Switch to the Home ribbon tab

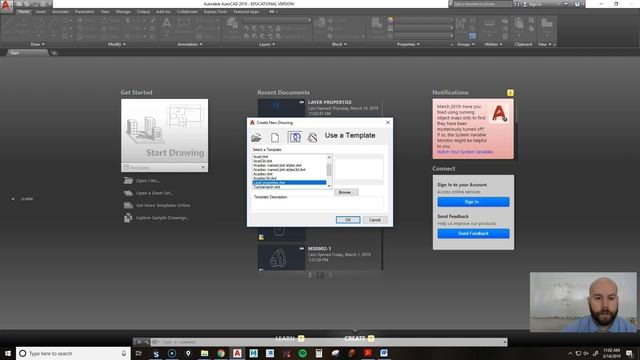[x=24, y=11]
